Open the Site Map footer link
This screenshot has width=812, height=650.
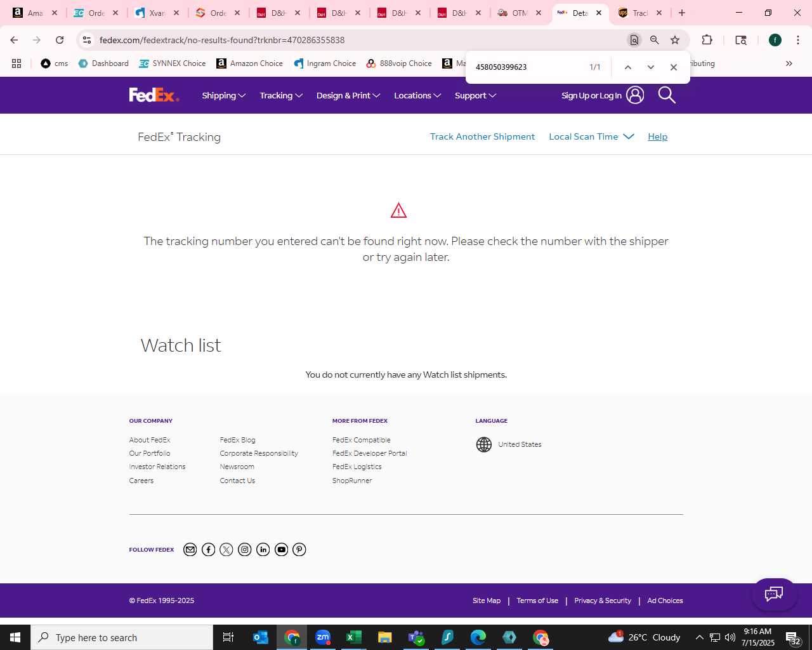click(x=487, y=600)
